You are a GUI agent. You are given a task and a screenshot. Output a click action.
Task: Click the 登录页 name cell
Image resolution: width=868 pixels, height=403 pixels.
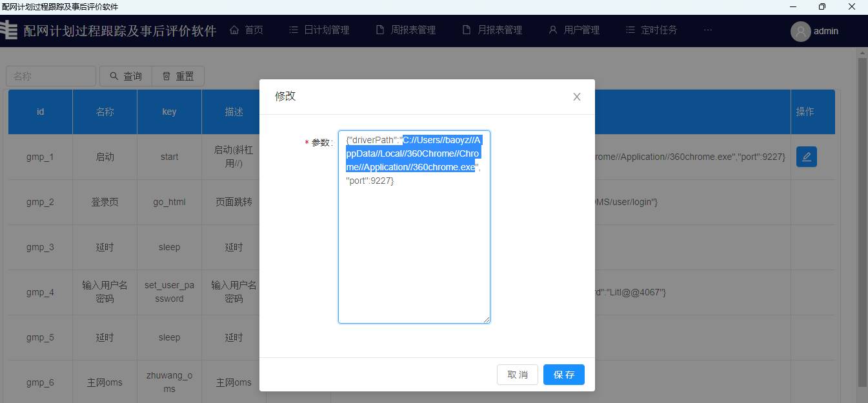tap(105, 202)
